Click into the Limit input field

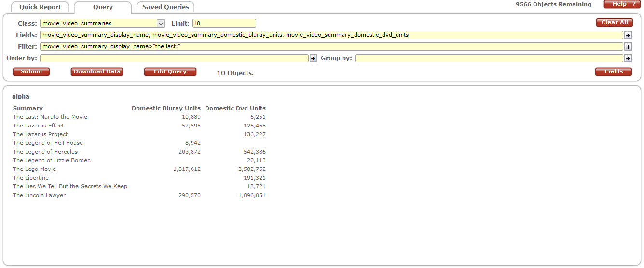click(x=224, y=23)
